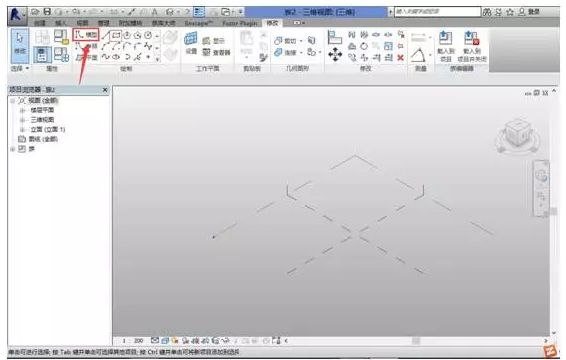Screen dimensions: 566x360
Task: Expand the floor plans tree node
Action: point(22,110)
